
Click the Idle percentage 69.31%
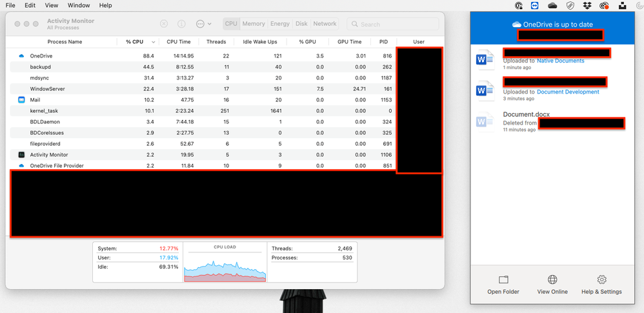[169, 267]
